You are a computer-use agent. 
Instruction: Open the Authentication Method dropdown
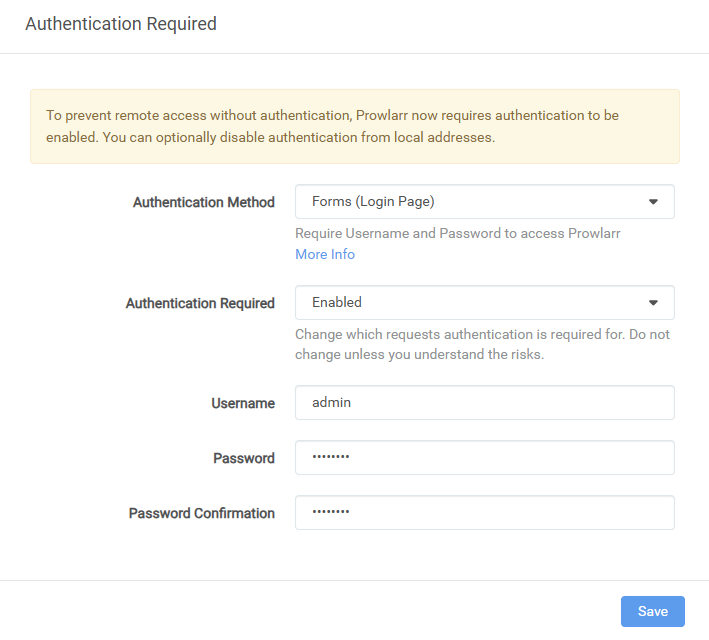484,202
